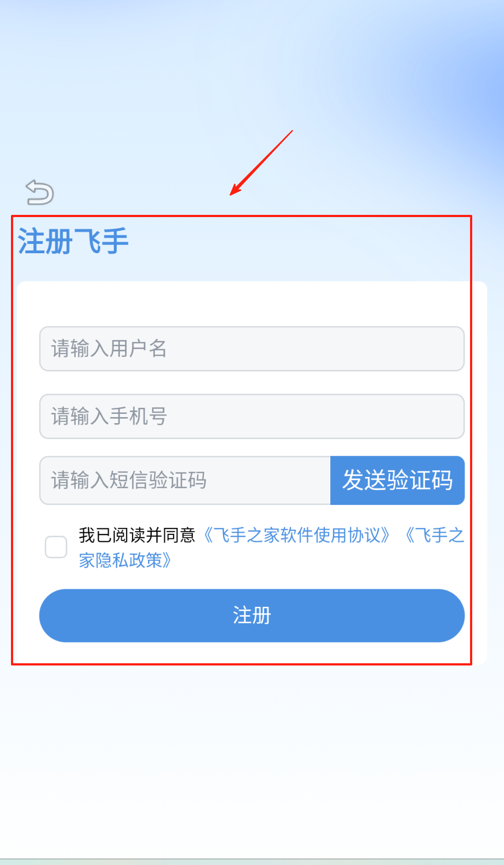504x865 pixels.
Task: Click the 家隐私政策》 text on the second line
Action: coord(126,560)
